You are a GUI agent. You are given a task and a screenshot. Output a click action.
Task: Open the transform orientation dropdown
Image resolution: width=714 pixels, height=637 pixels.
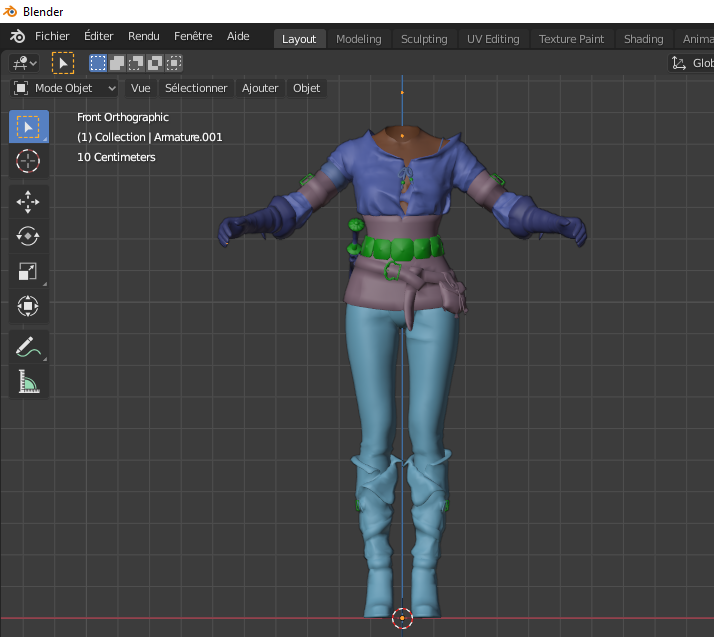pos(691,63)
